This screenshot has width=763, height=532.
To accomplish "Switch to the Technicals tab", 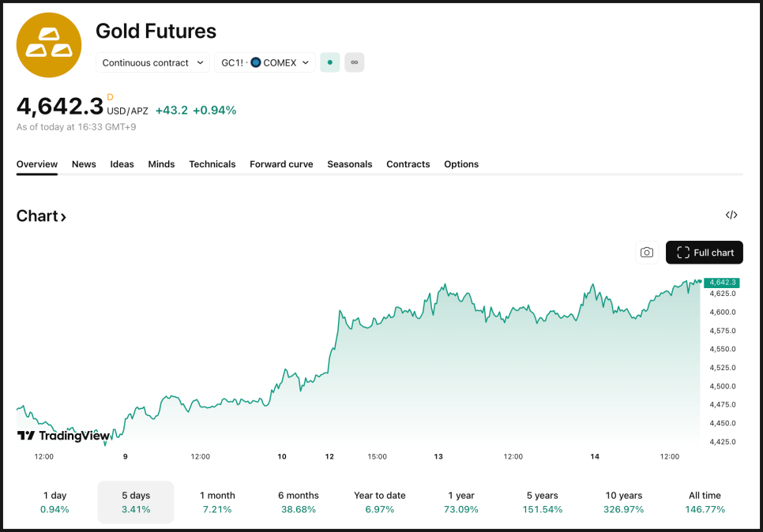I will pyautogui.click(x=212, y=164).
